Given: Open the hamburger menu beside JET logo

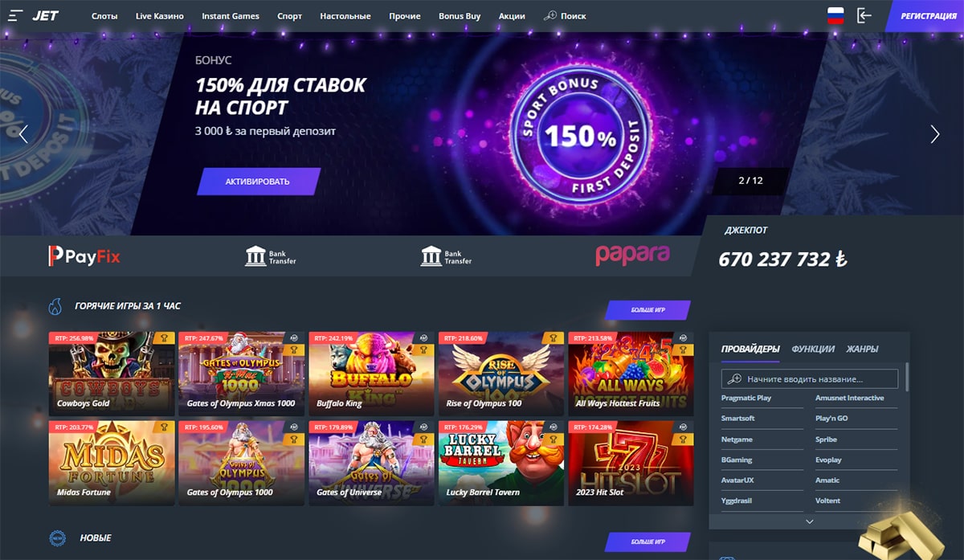Looking at the screenshot, I should click(16, 15).
